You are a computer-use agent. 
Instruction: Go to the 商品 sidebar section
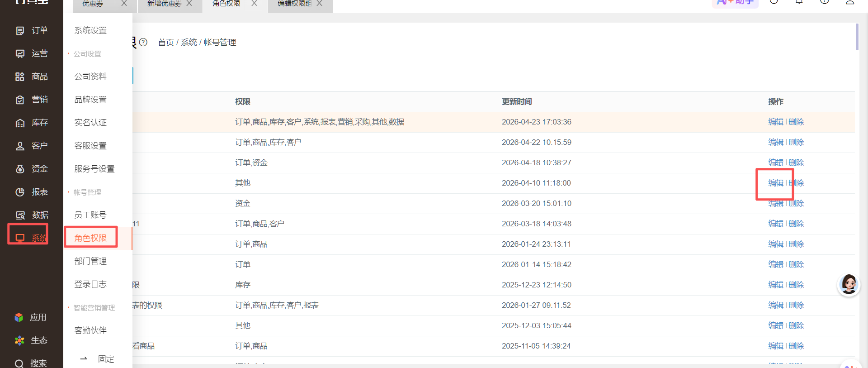pos(31,76)
